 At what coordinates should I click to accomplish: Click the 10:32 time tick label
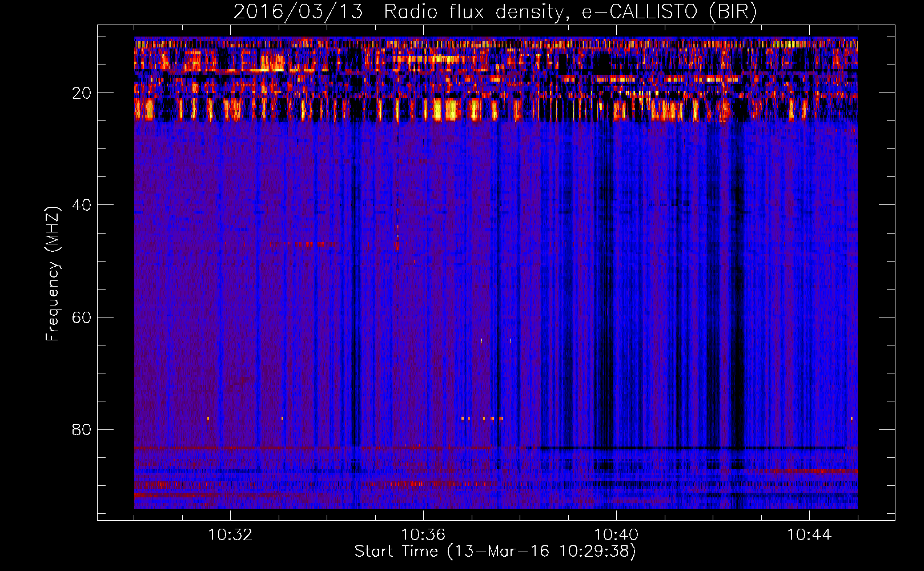[230, 535]
